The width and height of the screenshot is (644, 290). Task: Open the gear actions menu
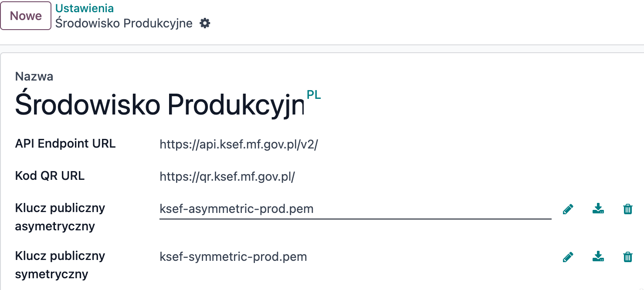pyautogui.click(x=205, y=24)
